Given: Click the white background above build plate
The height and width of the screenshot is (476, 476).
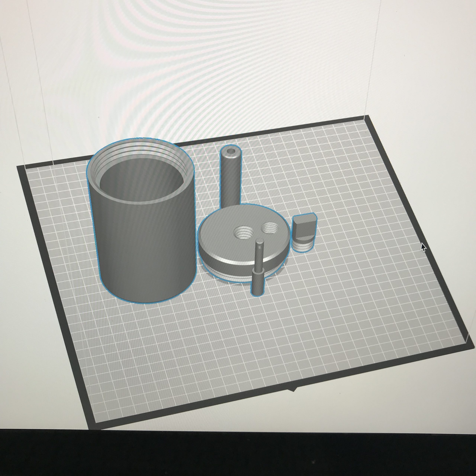Looking at the screenshot, I should (246, 62).
